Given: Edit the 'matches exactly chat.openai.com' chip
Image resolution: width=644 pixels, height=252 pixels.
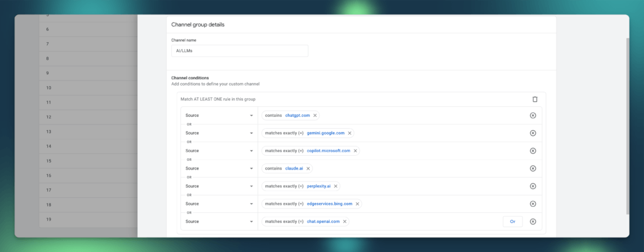Looking at the screenshot, I should (305, 221).
